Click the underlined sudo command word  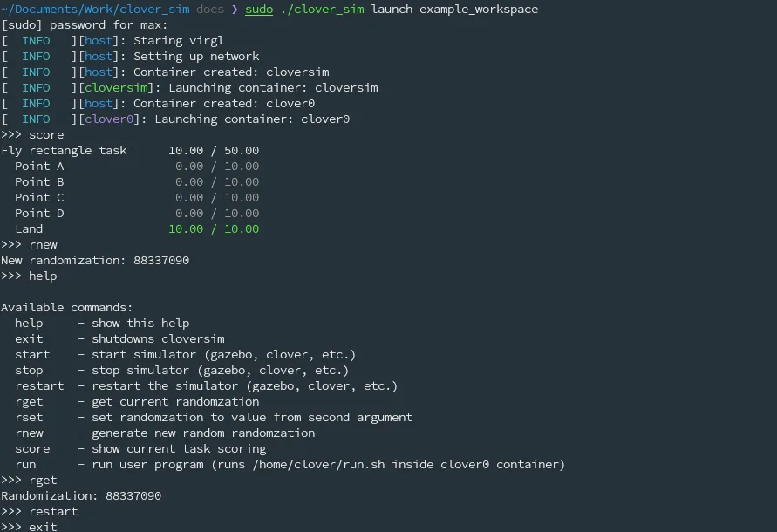(259, 10)
